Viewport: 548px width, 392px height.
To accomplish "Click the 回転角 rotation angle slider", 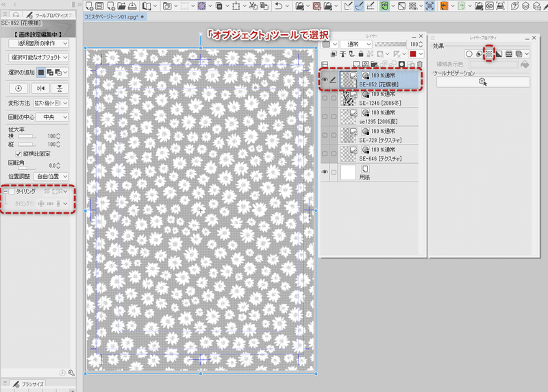I will coord(27,167).
